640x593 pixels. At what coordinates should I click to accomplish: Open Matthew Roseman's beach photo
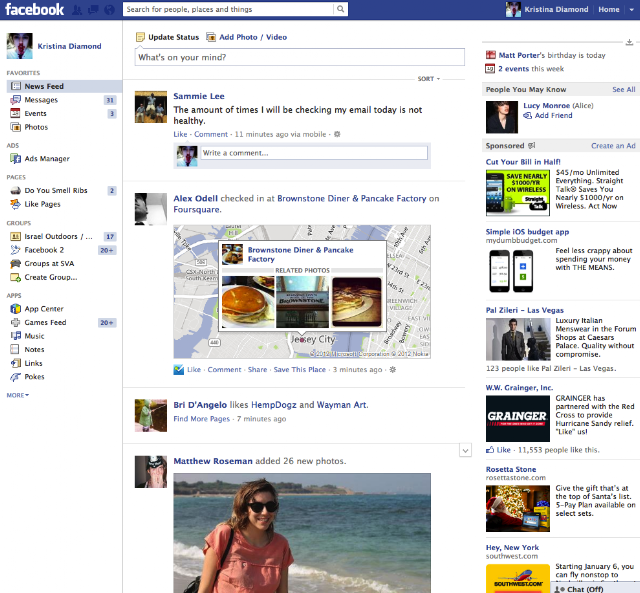pos(302,533)
